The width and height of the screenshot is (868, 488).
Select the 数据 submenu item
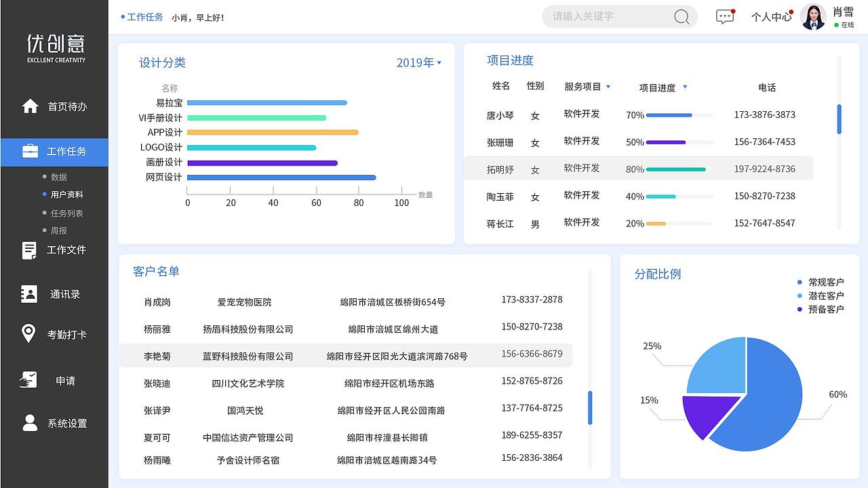[x=58, y=177]
